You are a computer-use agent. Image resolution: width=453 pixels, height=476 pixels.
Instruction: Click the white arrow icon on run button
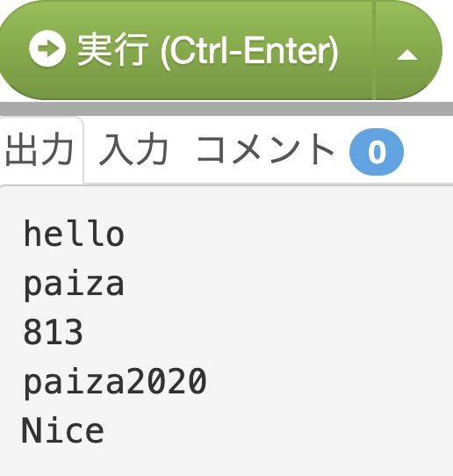[47, 48]
